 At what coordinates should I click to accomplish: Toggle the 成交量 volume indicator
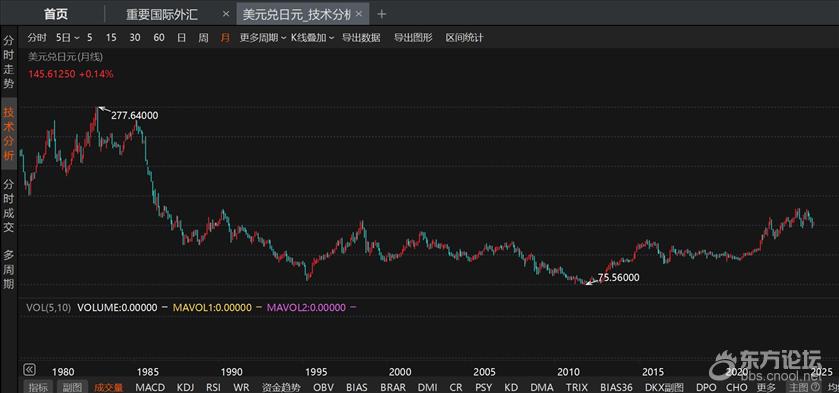(109, 387)
